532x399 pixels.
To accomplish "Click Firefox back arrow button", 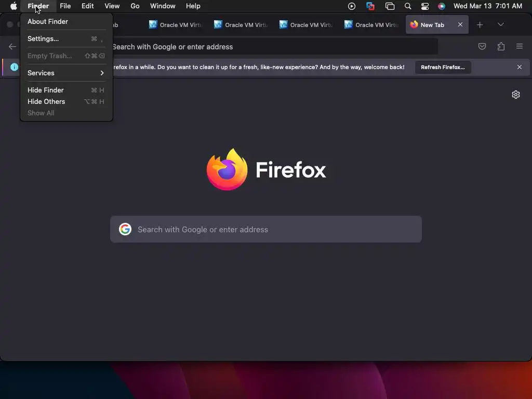I will 12,46.
